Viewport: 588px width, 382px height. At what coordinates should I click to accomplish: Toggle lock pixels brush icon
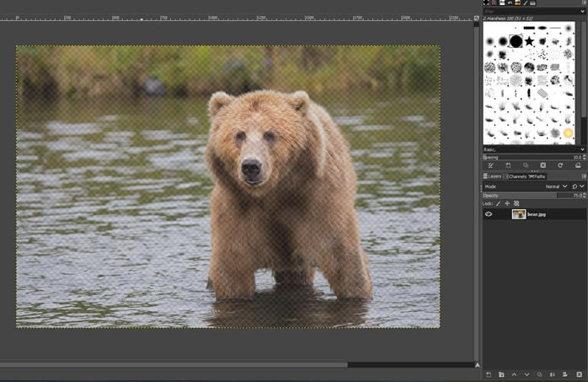click(x=499, y=204)
